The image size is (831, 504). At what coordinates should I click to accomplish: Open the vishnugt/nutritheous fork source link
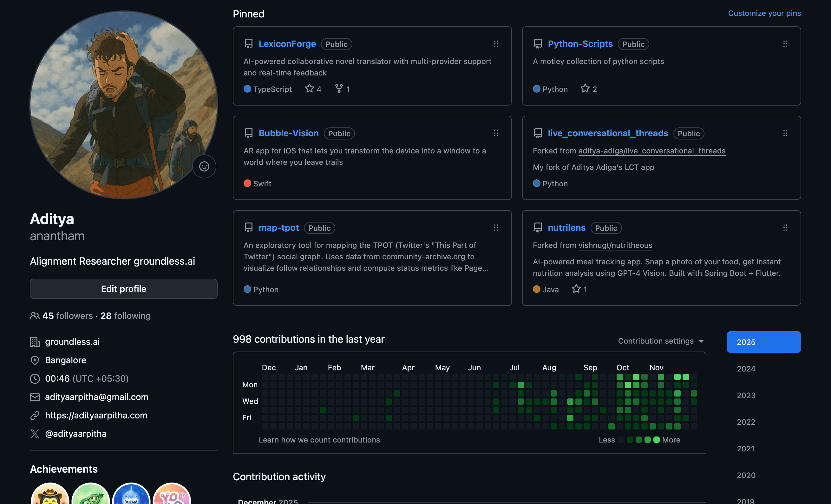pyautogui.click(x=615, y=245)
